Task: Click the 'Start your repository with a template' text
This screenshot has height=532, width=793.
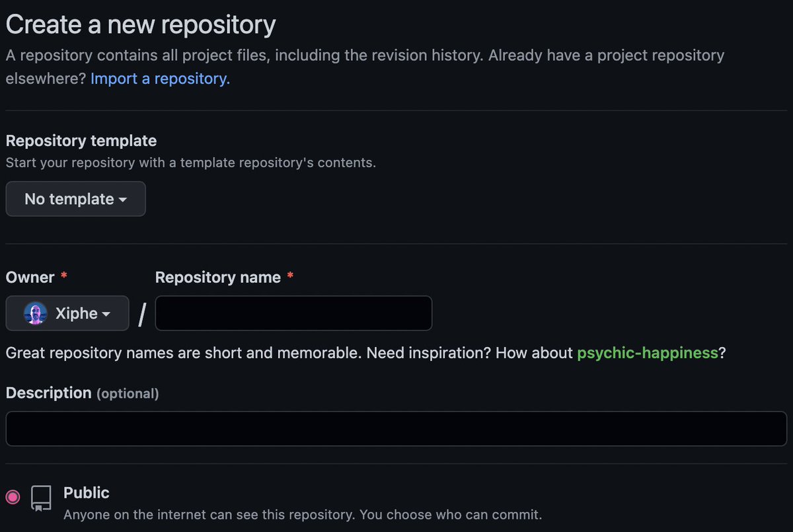Action: pos(191,163)
